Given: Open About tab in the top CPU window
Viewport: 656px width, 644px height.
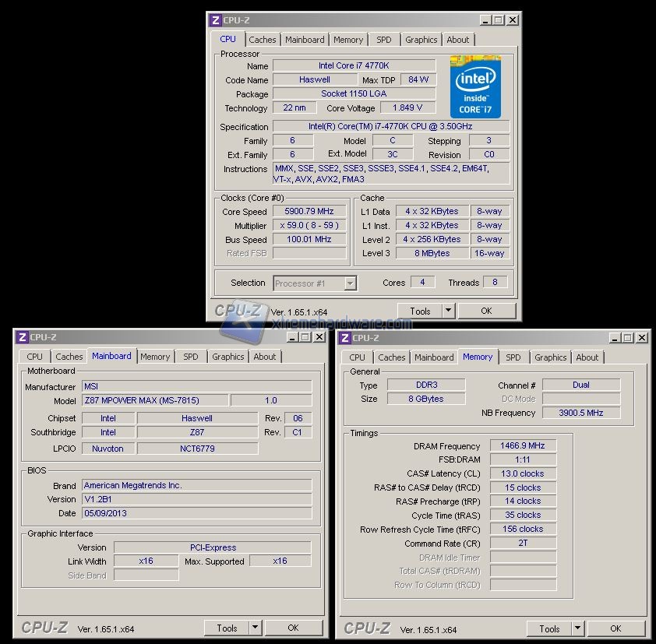Looking at the screenshot, I should click(x=457, y=40).
